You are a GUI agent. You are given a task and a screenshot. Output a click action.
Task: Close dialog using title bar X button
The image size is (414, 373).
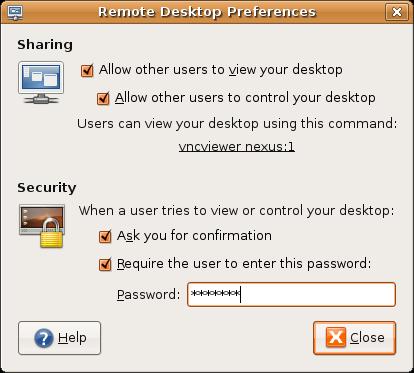click(397, 12)
